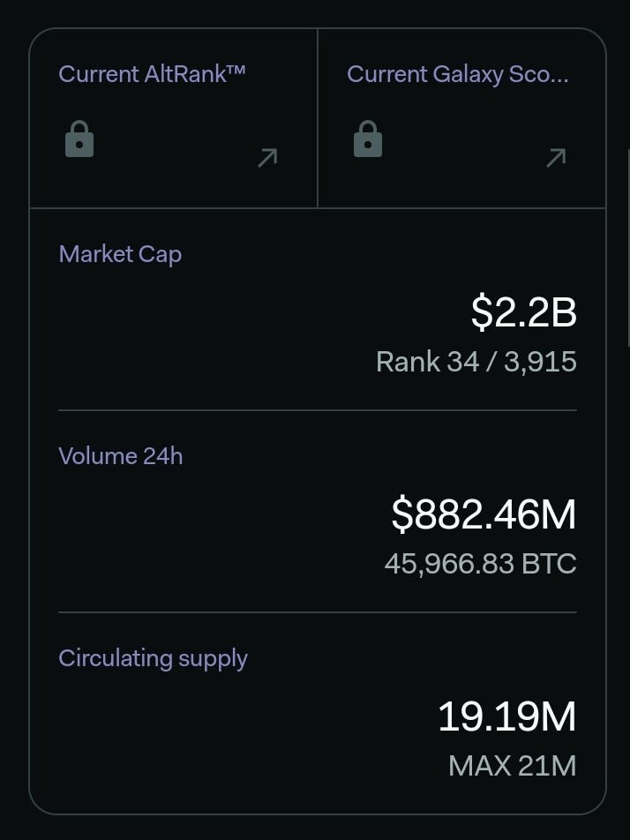Click the vertical divider between AltRank and Galaxy cards
The image size is (630, 840).
pos(318,118)
